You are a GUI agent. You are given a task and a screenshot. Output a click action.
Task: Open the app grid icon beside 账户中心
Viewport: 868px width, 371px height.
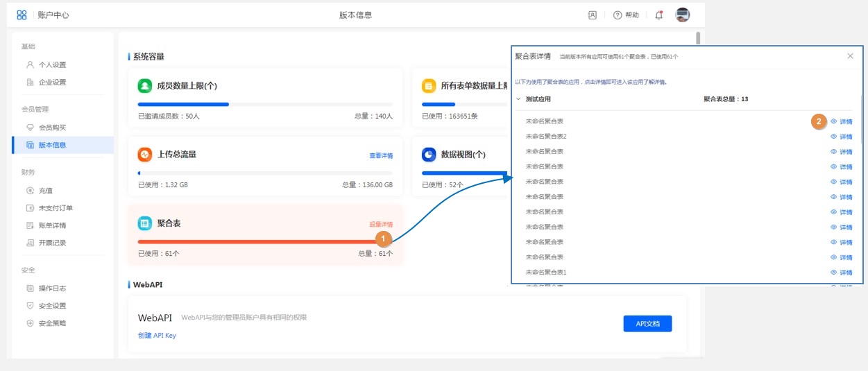[22, 15]
